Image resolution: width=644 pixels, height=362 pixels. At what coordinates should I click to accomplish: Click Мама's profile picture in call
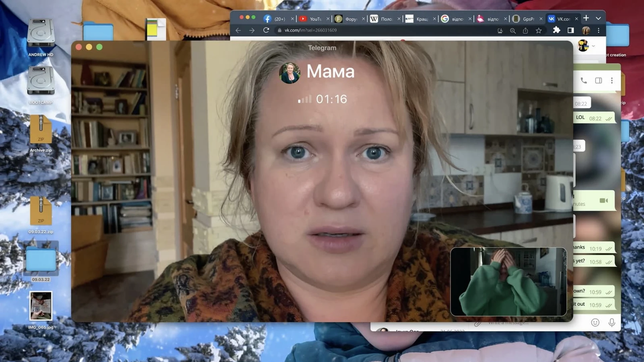point(290,73)
